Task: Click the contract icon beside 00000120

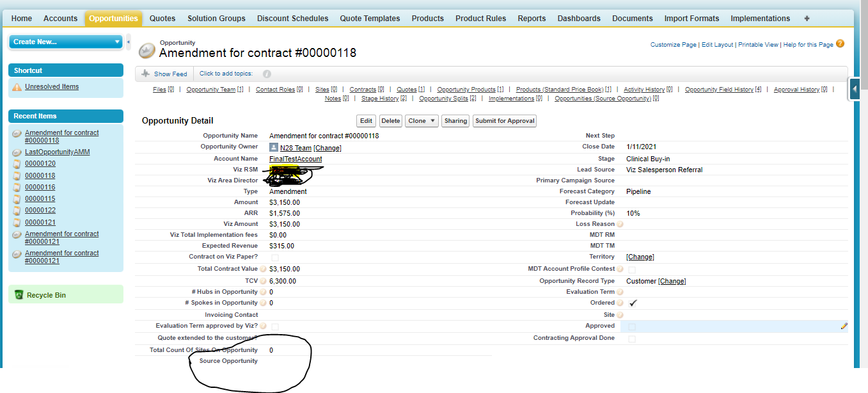Action: (x=17, y=164)
